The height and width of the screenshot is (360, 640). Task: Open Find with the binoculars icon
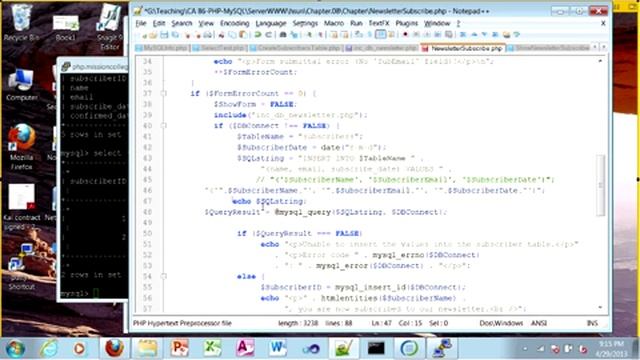[282, 35]
